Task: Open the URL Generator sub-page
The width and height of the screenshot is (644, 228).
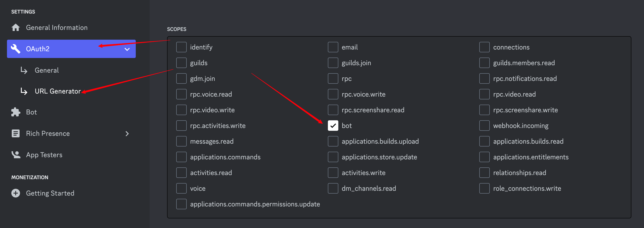Action: click(57, 91)
